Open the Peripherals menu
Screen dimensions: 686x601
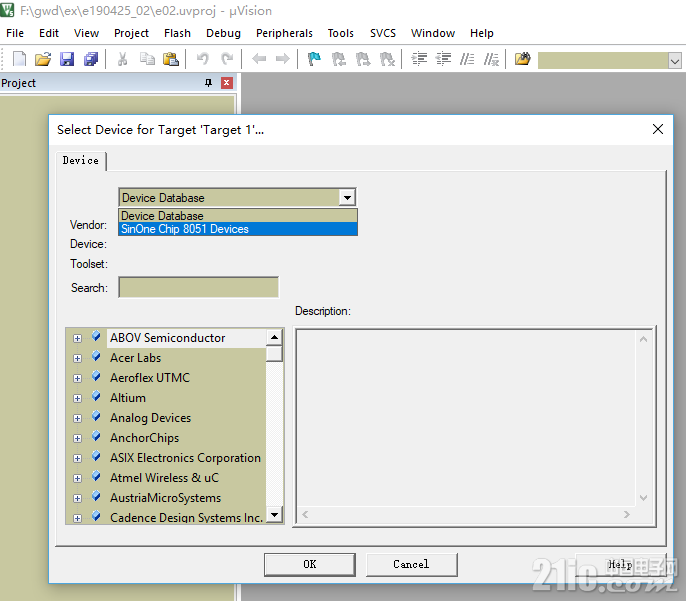pyautogui.click(x=284, y=33)
